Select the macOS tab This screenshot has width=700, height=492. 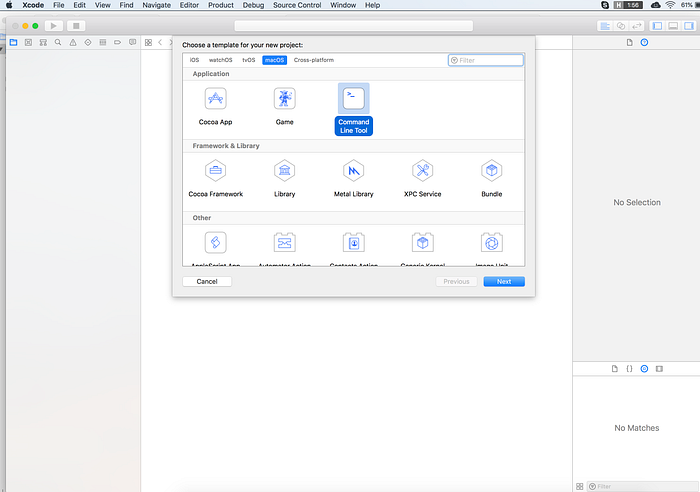pyautogui.click(x=275, y=60)
